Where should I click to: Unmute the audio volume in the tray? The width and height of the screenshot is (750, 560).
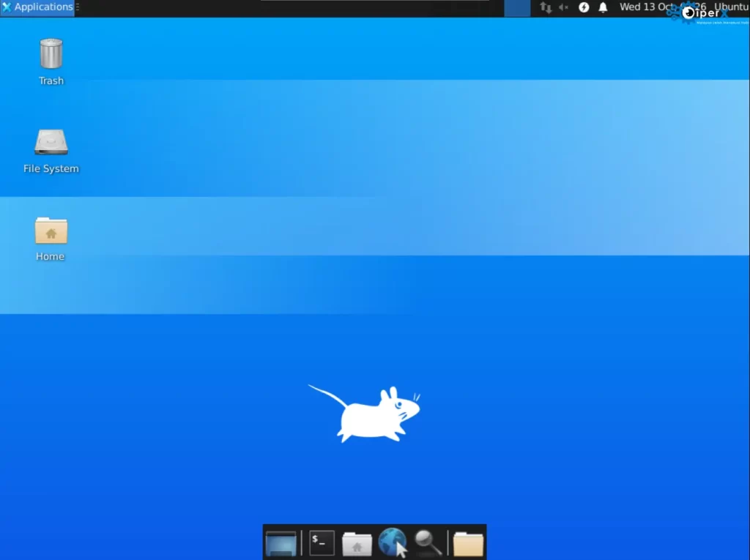coord(563,7)
